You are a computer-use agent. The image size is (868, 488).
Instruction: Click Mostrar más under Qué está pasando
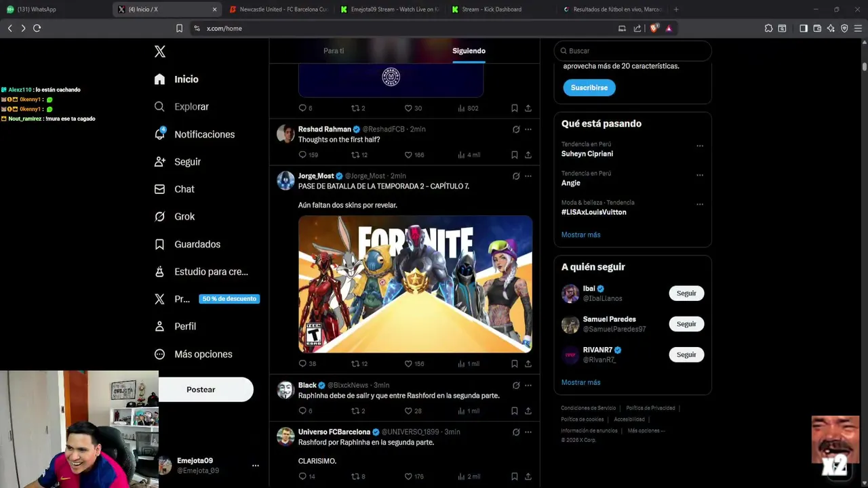coord(580,235)
